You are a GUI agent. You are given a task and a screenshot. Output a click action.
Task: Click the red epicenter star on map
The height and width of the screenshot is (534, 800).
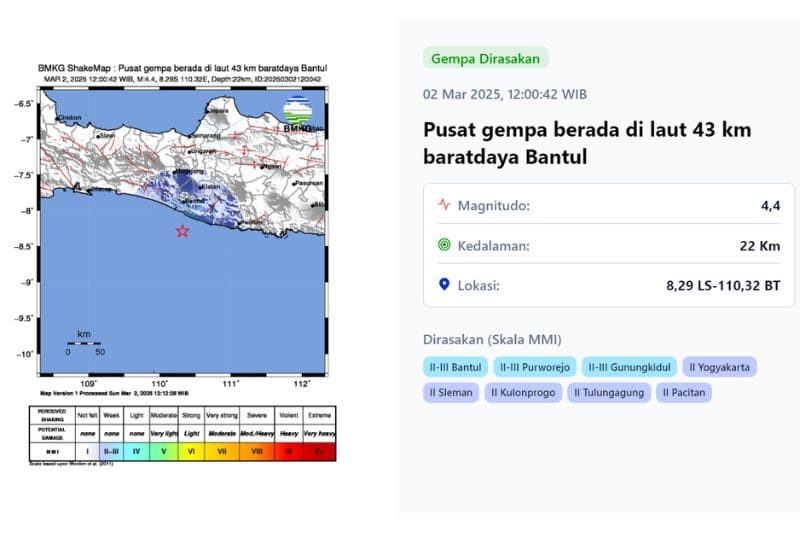183,231
